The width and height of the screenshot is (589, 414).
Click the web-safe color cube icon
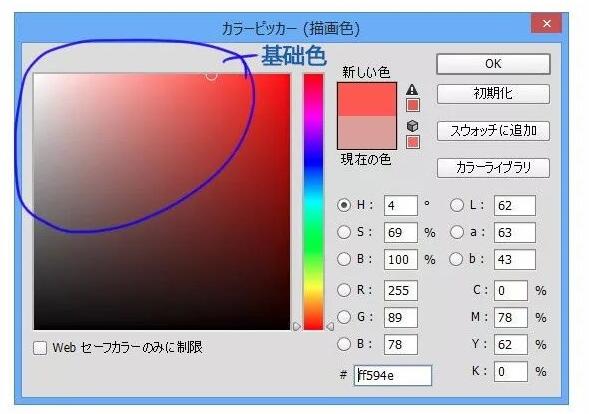(x=412, y=126)
